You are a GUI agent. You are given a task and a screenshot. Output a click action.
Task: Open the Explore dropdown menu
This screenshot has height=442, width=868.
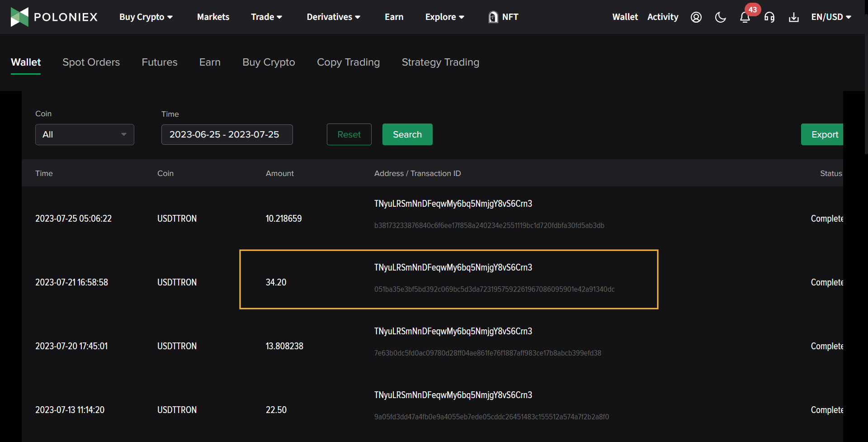[x=444, y=17]
